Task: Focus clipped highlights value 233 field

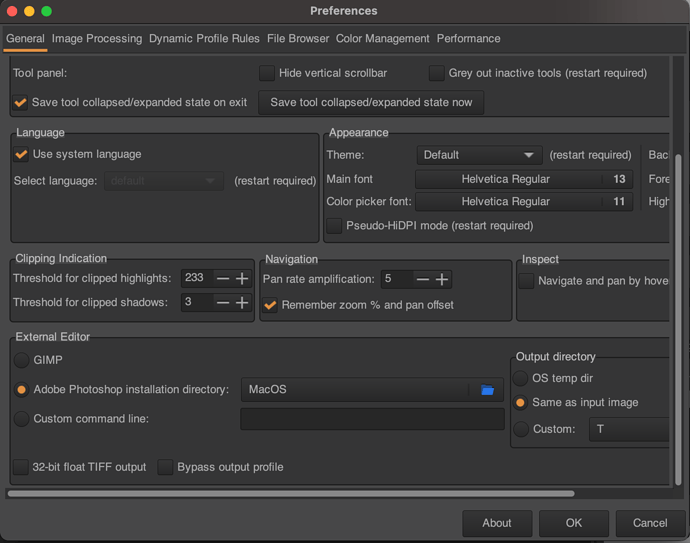Action: point(197,278)
